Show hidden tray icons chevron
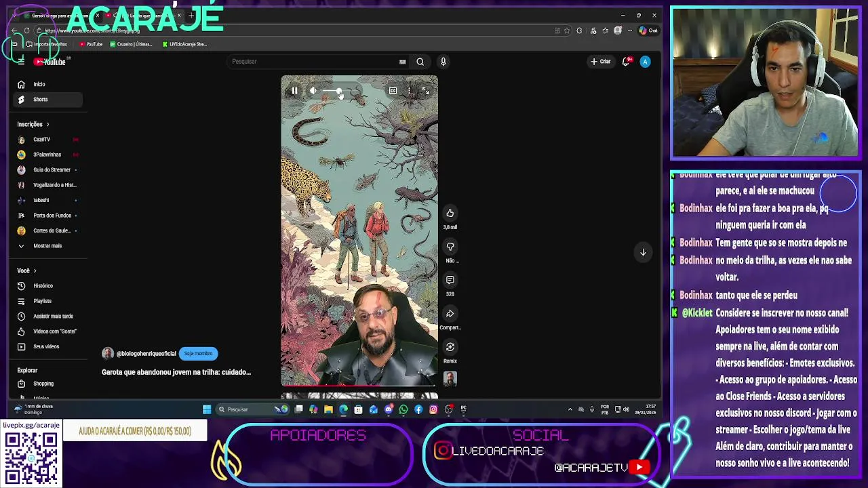Screen dimensions: 868x488 570,409
